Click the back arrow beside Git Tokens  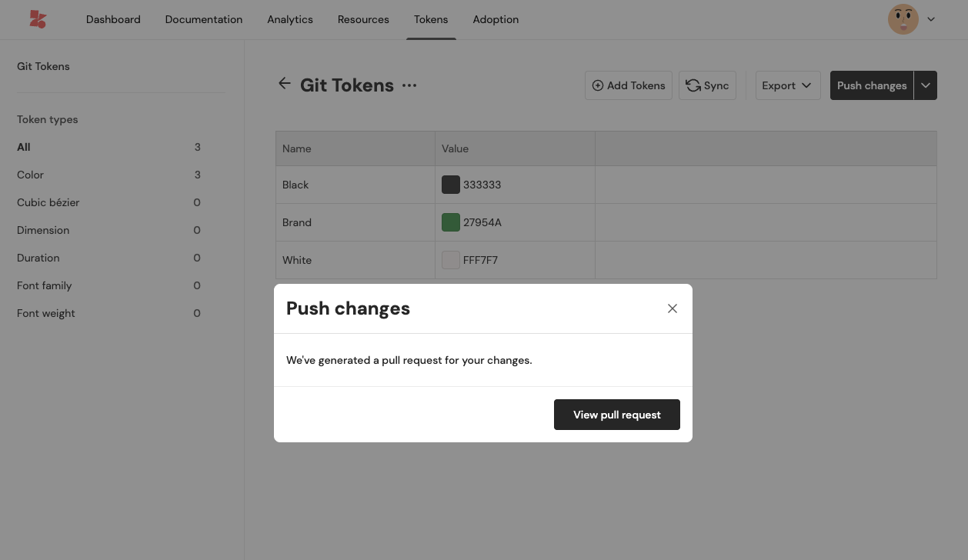pyautogui.click(x=285, y=84)
